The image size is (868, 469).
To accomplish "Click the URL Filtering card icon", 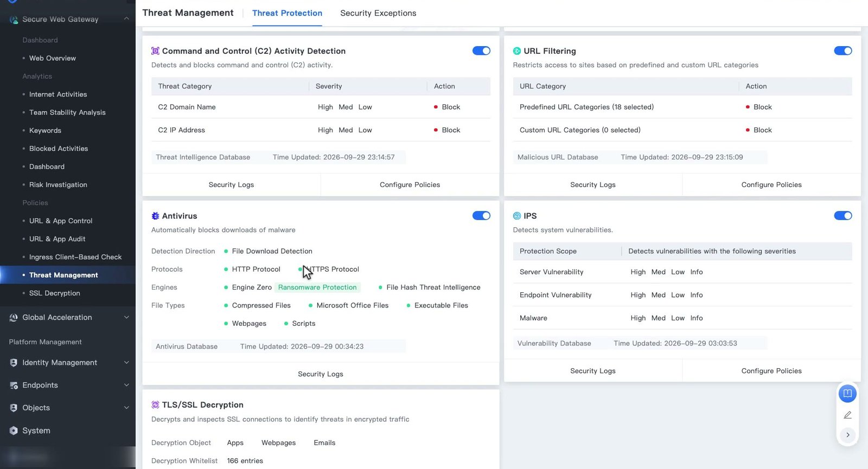I will tap(517, 51).
